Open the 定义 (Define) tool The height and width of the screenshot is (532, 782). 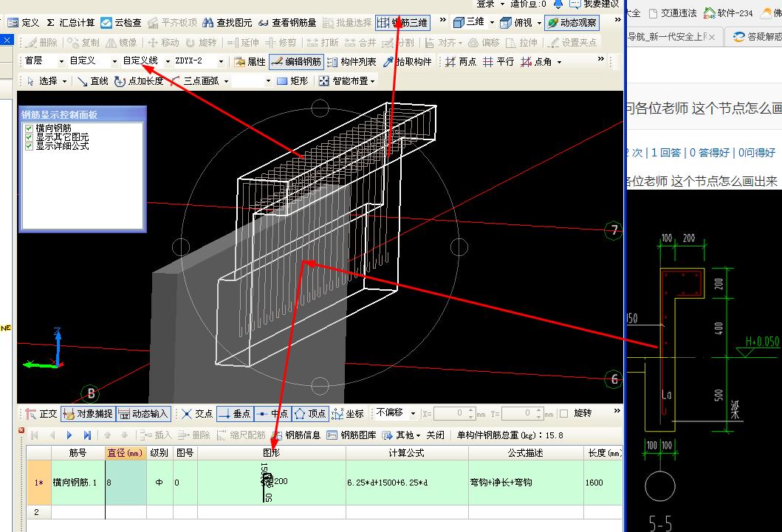pyautogui.click(x=24, y=23)
